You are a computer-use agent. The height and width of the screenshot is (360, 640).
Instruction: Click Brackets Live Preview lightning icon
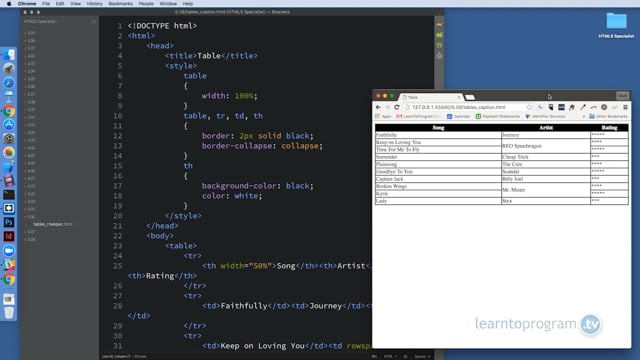pos(439,25)
